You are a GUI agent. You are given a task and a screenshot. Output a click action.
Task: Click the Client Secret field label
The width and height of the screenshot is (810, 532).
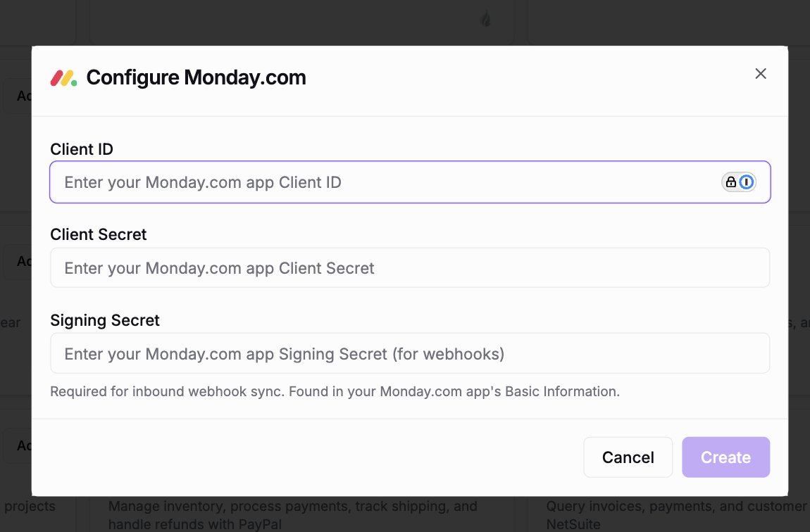98,234
